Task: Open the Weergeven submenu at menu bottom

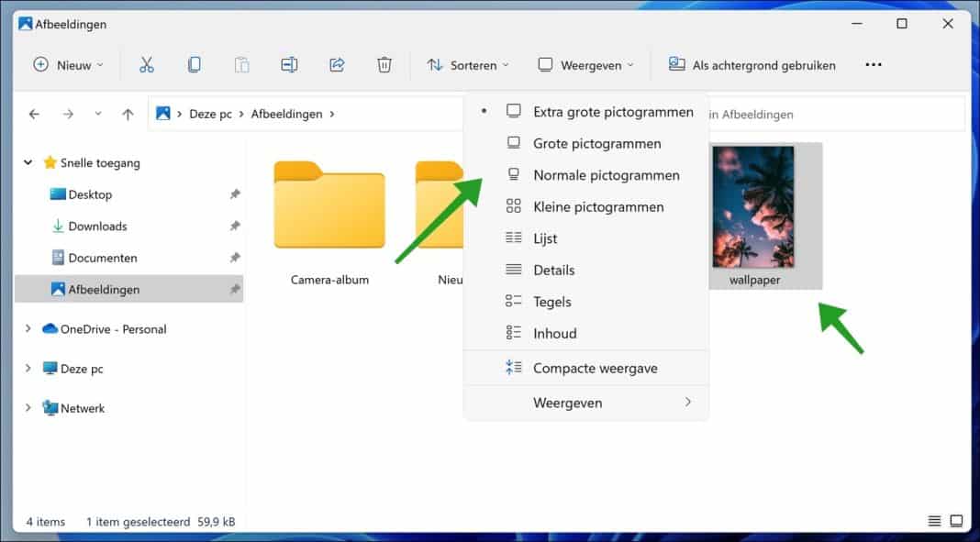Action: point(567,403)
